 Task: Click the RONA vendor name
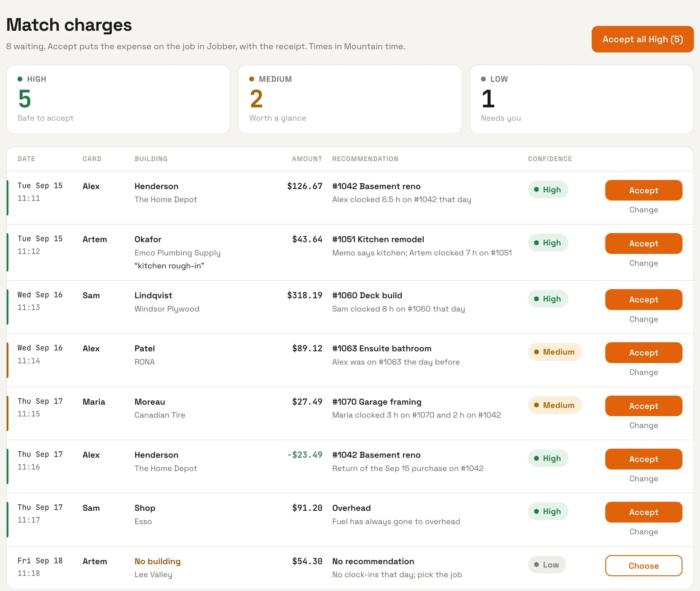[x=145, y=362]
